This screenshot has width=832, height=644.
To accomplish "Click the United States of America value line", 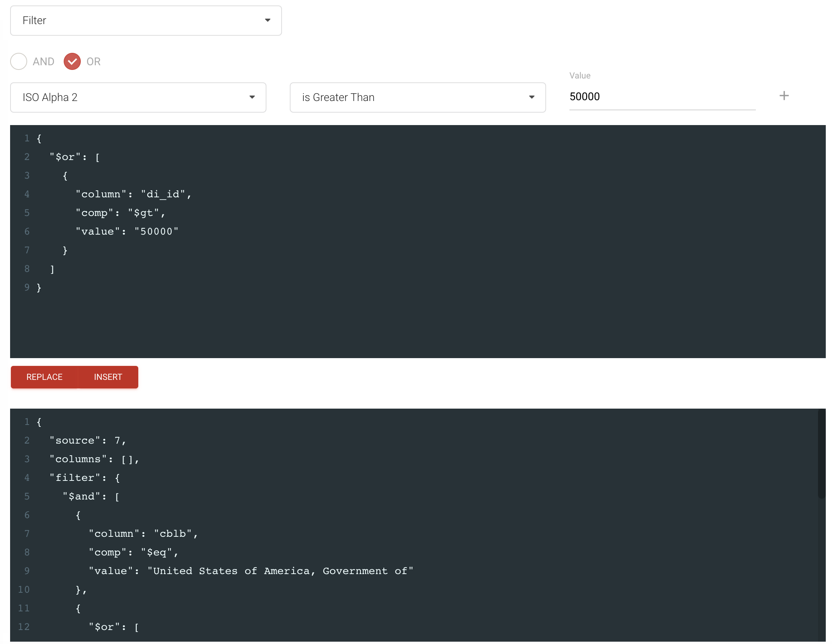I will point(251,571).
